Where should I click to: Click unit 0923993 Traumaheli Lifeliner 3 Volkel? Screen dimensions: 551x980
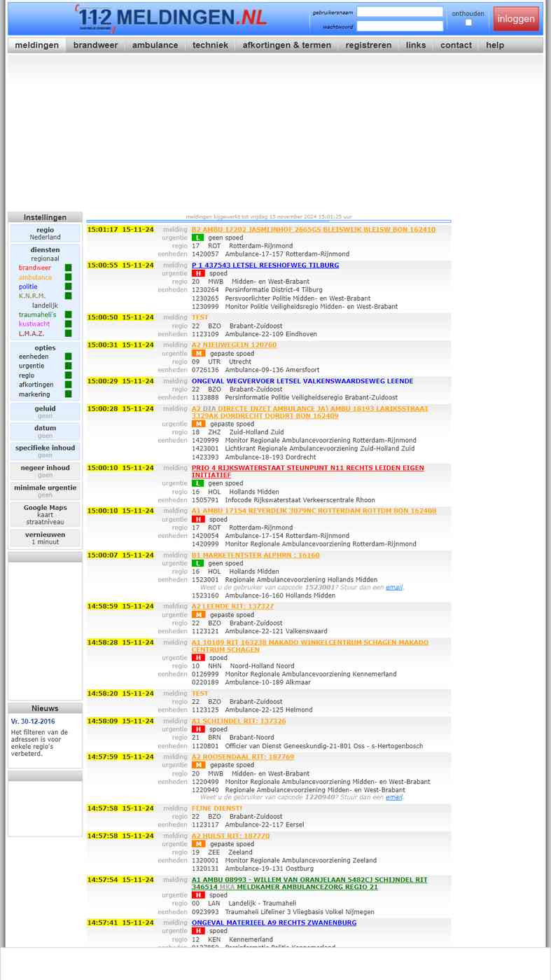tap(283, 912)
